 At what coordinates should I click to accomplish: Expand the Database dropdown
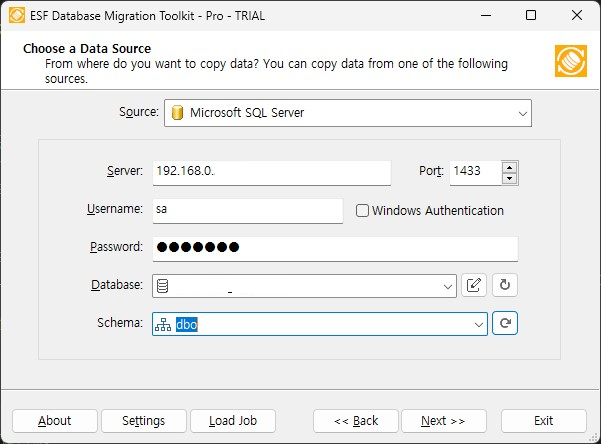click(x=447, y=286)
